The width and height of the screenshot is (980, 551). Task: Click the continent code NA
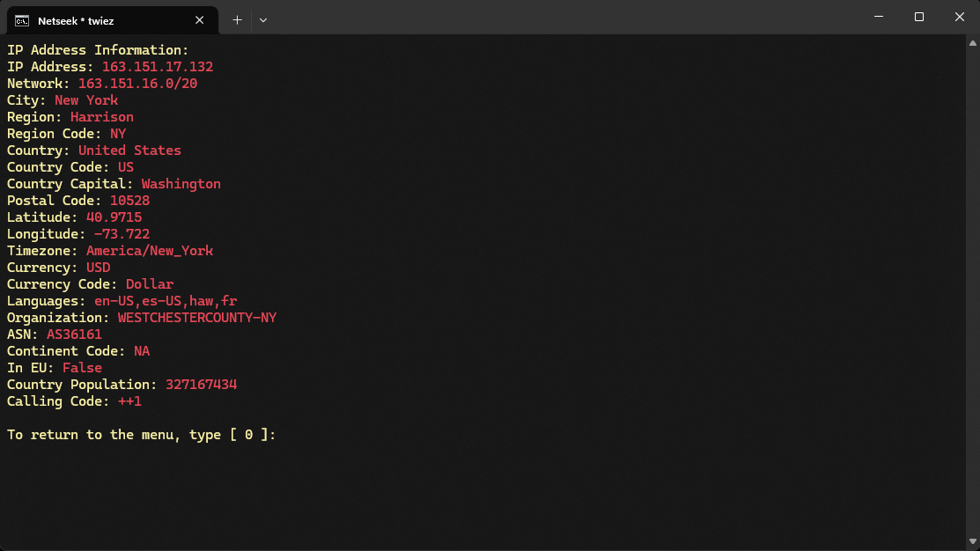click(x=142, y=351)
